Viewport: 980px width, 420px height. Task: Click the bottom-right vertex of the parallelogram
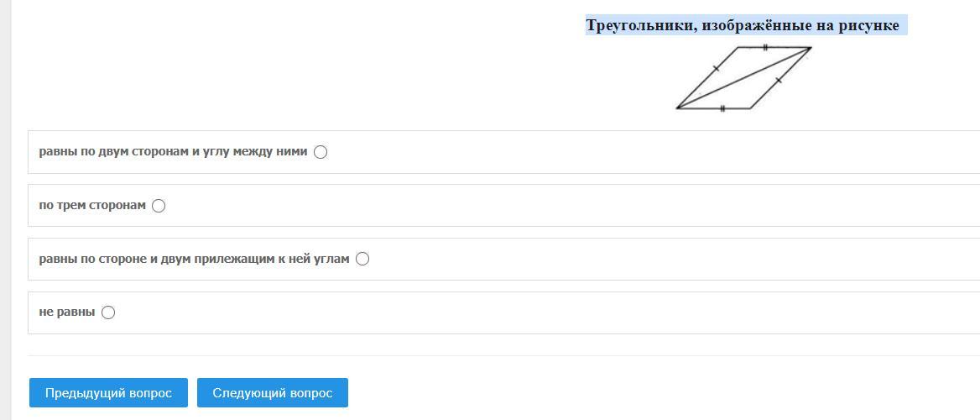coord(750,108)
